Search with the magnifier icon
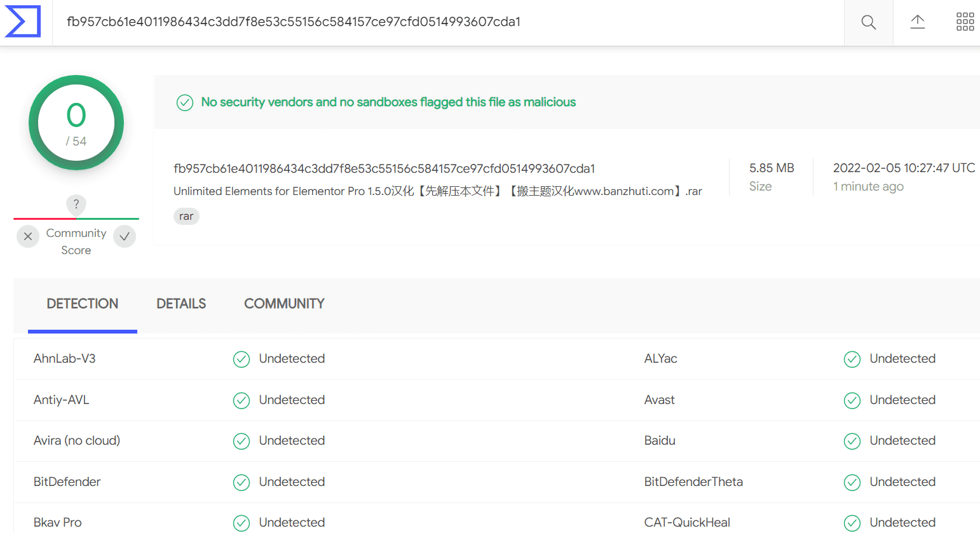980x533 pixels. pyautogui.click(x=868, y=23)
